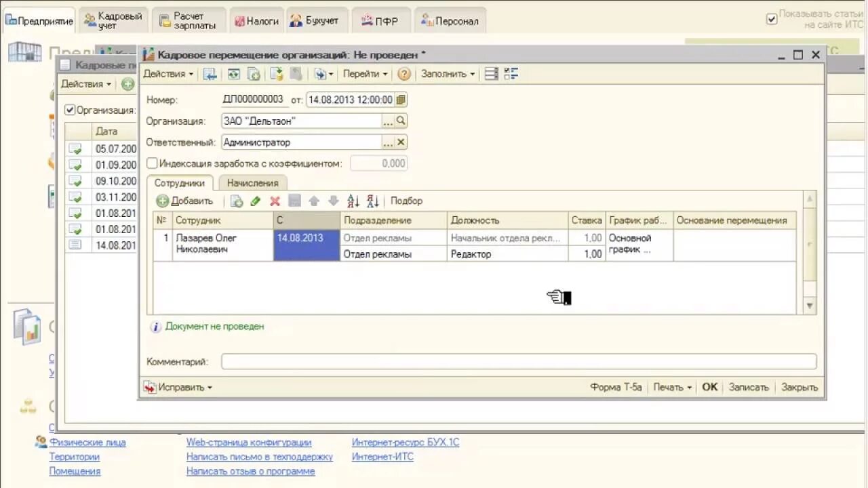
Task: Open the Печать dropdown
Action: (672, 388)
